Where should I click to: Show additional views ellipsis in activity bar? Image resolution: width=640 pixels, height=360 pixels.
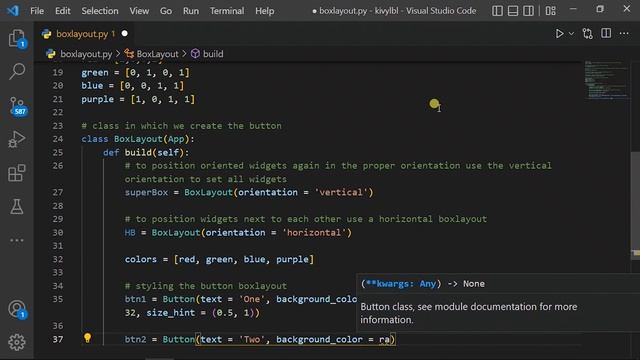click(x=17, y=240)
